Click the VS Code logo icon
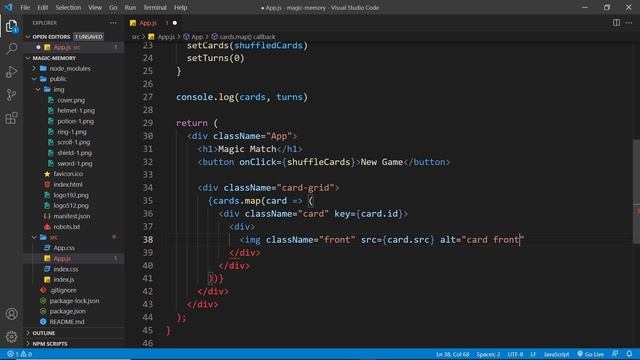The height and width of the screenshot is (360, 640). pyautogui.click(x=8, y=7)
